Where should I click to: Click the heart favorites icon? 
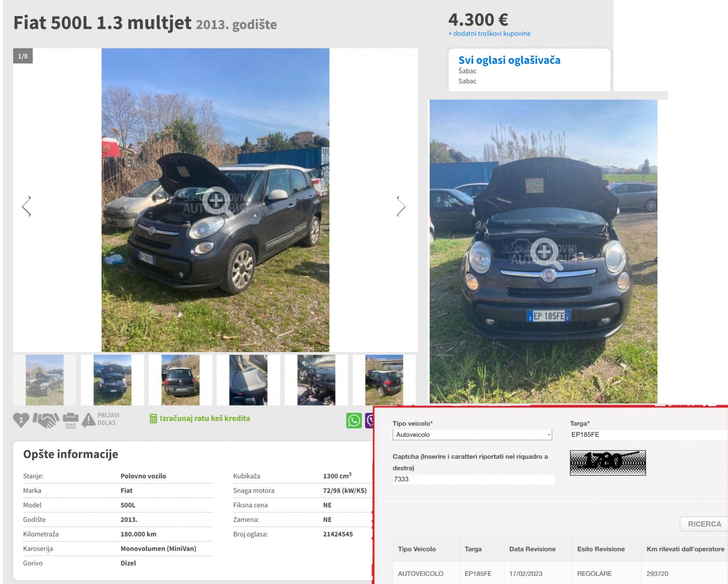point(21,420)
